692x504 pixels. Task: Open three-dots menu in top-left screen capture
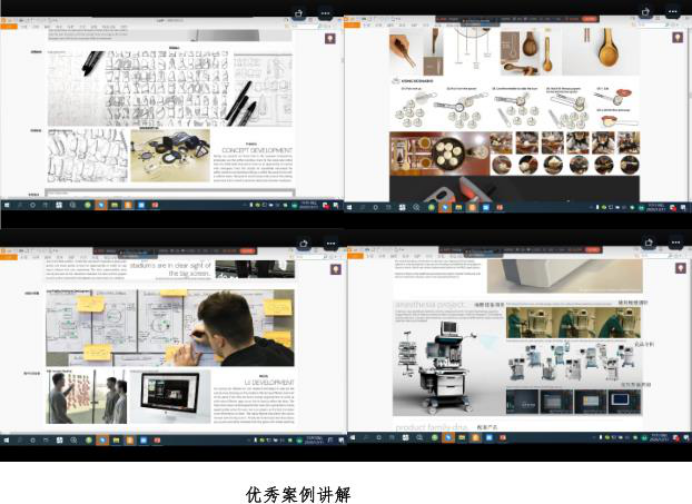[325, 13]
